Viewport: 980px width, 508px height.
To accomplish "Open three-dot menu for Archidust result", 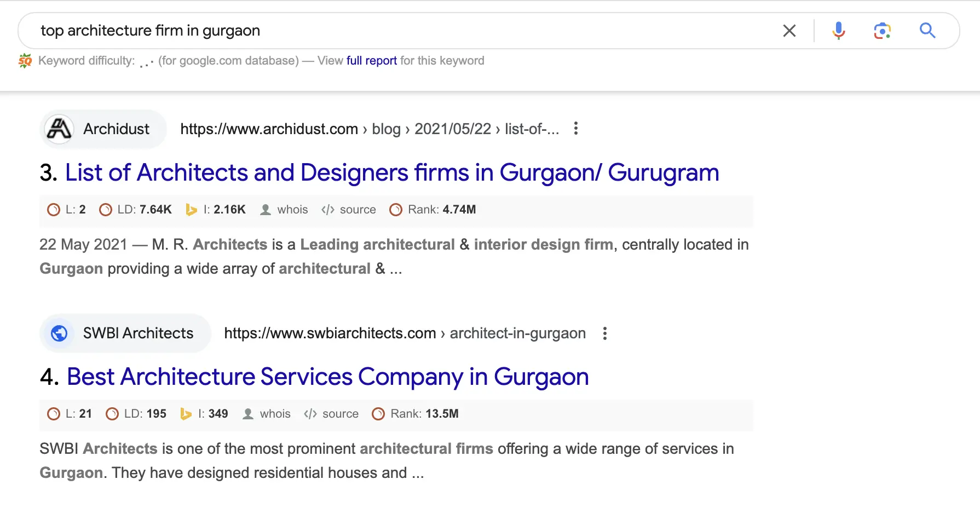I will [575, 129].
